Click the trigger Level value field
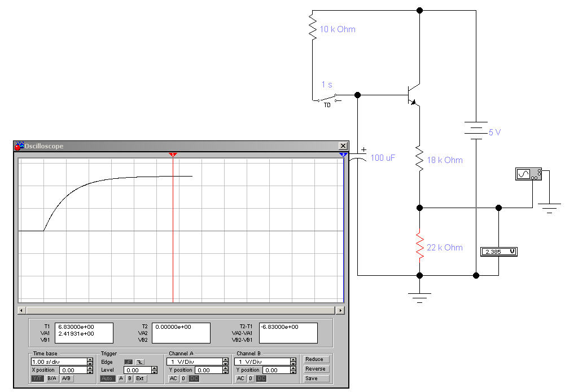The width and height of the screenshot is (565, 392). [137, 370]
